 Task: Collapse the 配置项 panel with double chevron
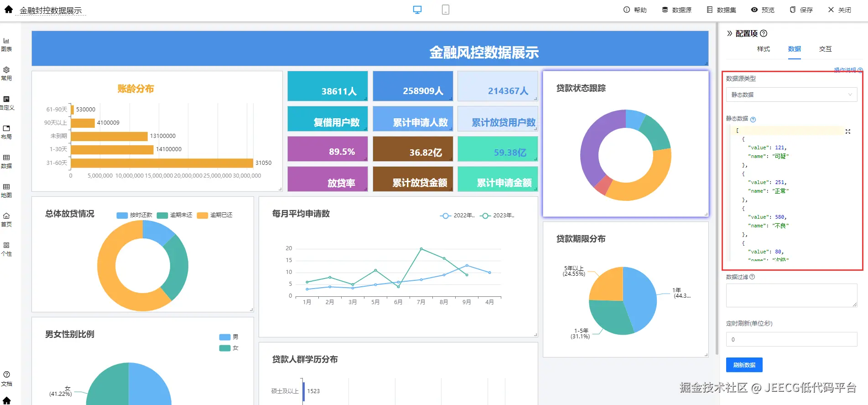pos(730,33)
